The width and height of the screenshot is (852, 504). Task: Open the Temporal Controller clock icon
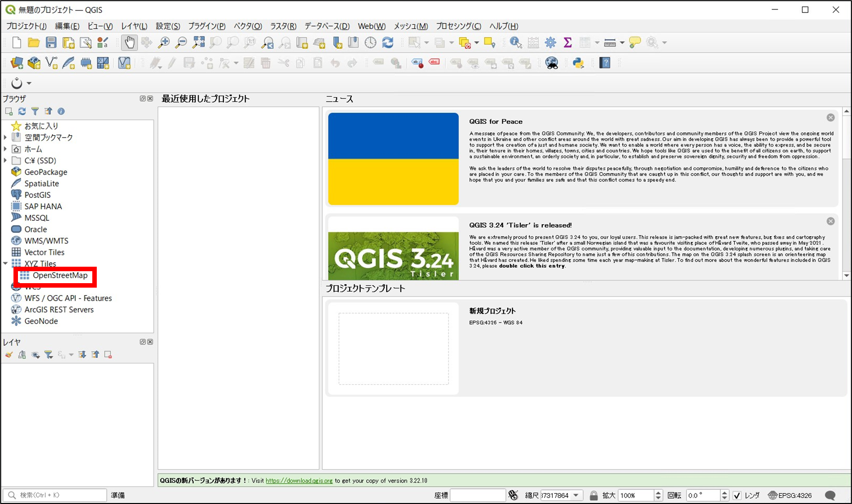[370, 43]
